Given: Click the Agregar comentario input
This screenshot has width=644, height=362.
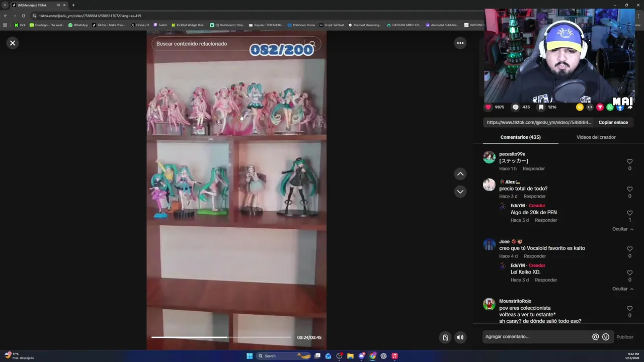Looking at the screenshot, I should [x=536, y=337].
